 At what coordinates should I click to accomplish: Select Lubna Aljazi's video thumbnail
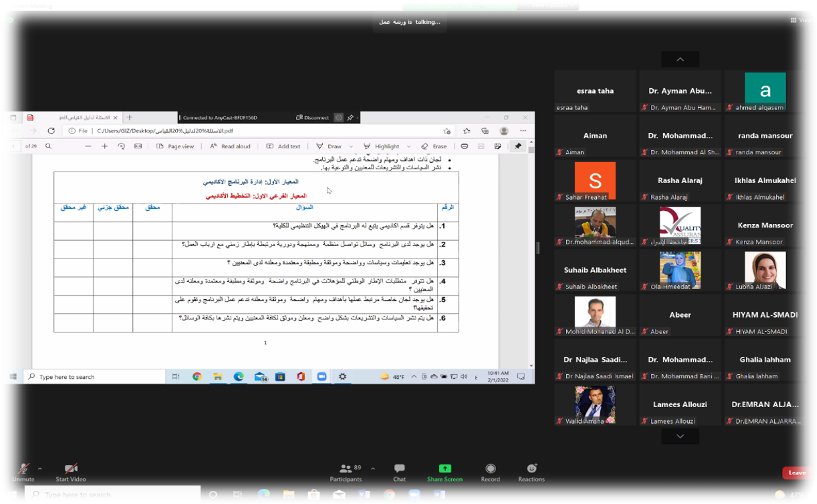click(765, 271)
